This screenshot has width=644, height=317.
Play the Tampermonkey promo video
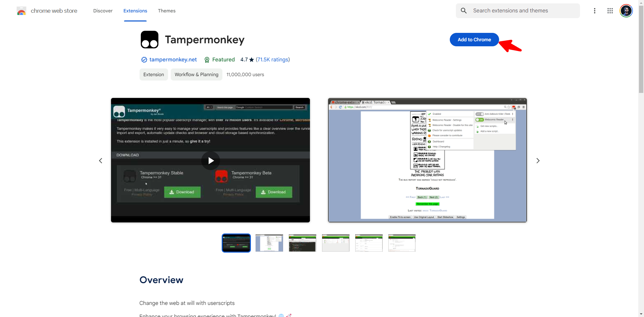pos(210,161)
